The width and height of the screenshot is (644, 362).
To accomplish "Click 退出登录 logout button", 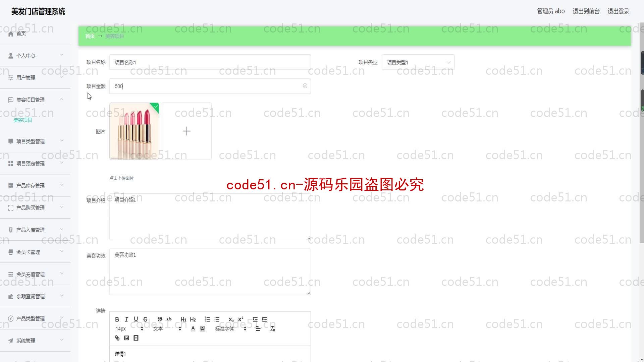I will (x=619, y=11).
